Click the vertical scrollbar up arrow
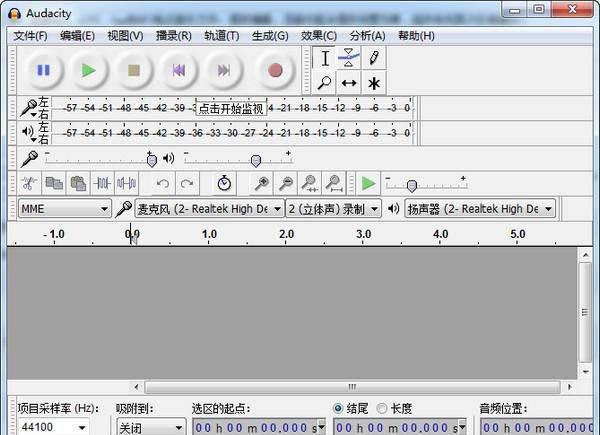Image resolution: width=600 pixels, height=435 pixels. pyautogui.click(x=585, y=254)
